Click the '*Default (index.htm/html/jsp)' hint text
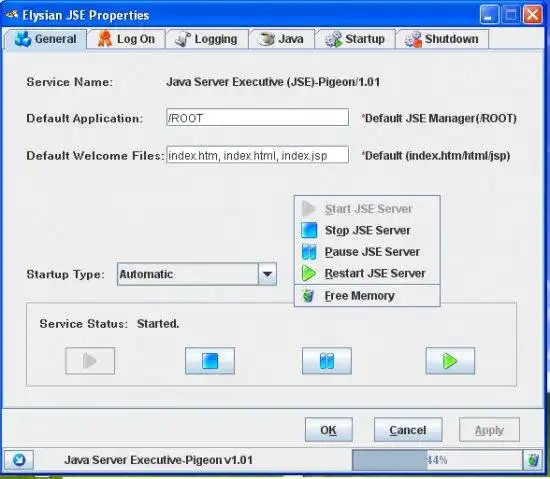 tap(436, 155)
